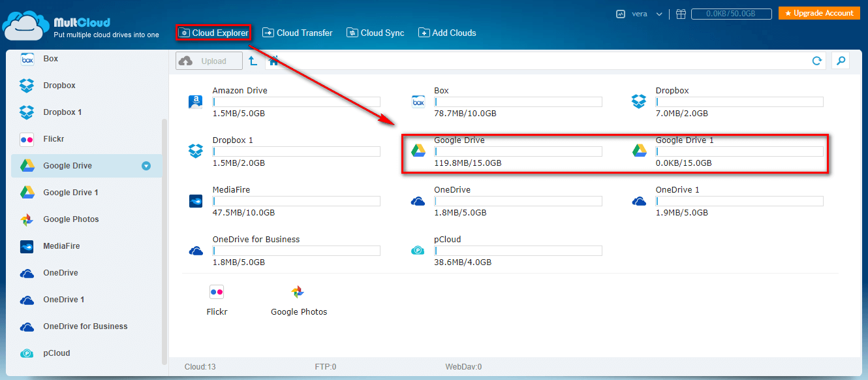868x380 pixels.
Task: Open the Flickr icon in main panel
Action: click(x=217, y=292)
